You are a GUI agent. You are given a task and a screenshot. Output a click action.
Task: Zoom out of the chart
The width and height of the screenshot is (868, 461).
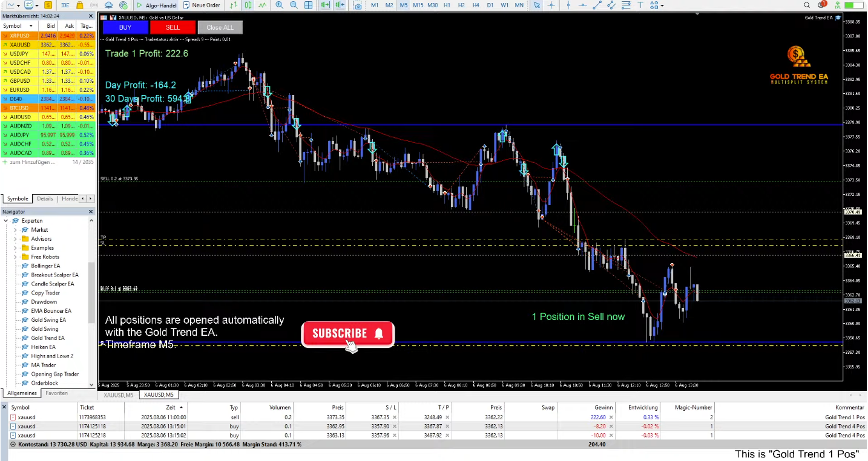click(294, 5)
